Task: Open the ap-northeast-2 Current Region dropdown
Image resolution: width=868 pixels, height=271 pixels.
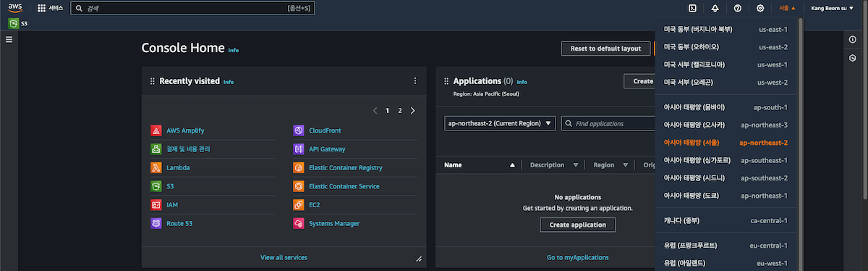Action: 500,123
